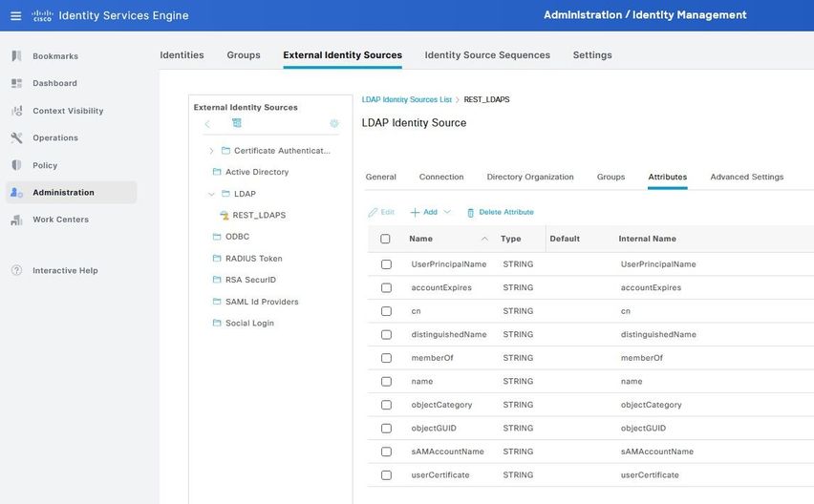
Task: Open the Add dropdown arrow
Action: [x=447, y=212]
